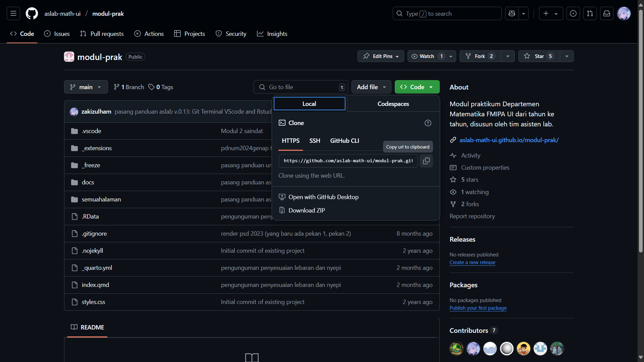Toggle Watch on this repository

pos(427,56)
